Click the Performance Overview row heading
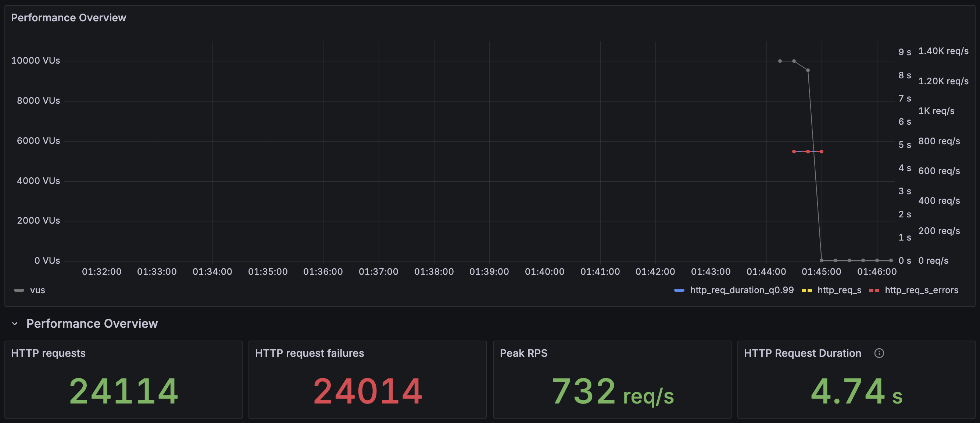 coord(92,324)
